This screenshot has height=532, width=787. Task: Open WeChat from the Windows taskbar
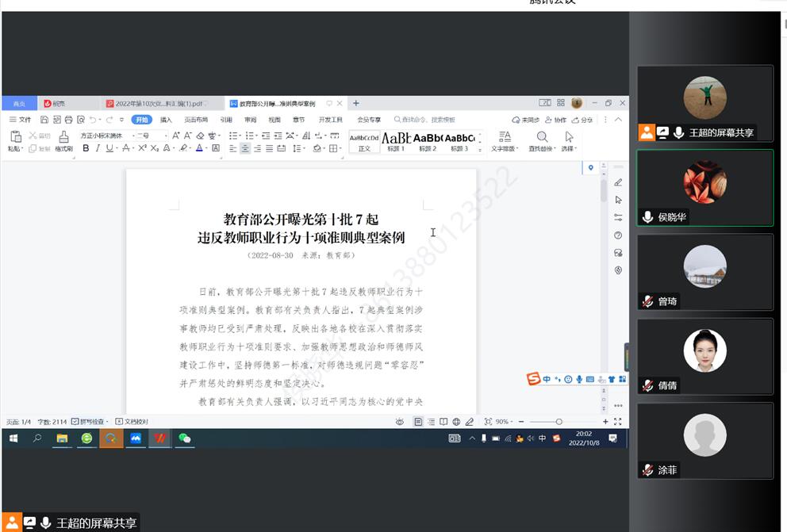coord(185,438)
